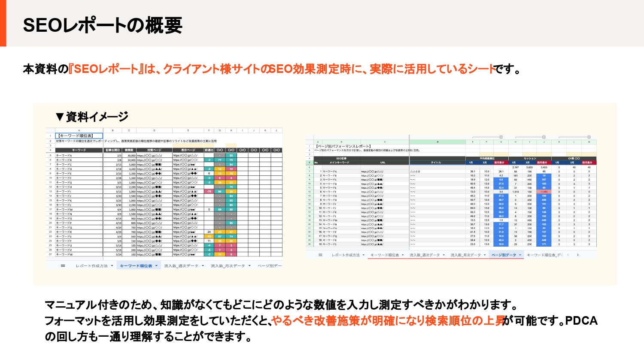The image size is (644, 362).
Task: Open dropdown on active ページ別データ tab
Action: pyautogui.click(x=520, y=255)
